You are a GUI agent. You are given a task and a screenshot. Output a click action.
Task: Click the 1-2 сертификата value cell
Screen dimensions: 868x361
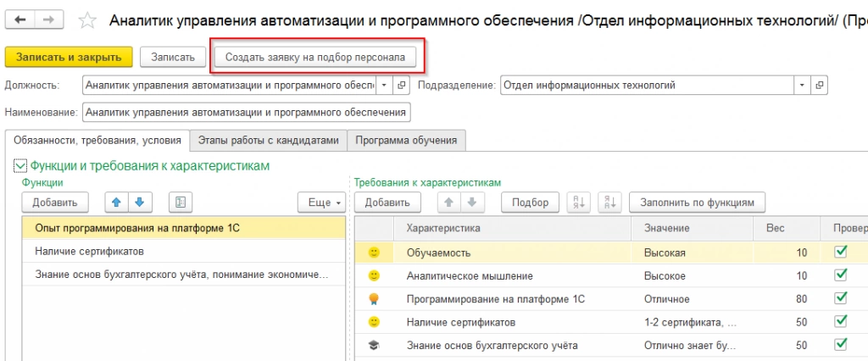pos(692,322)
